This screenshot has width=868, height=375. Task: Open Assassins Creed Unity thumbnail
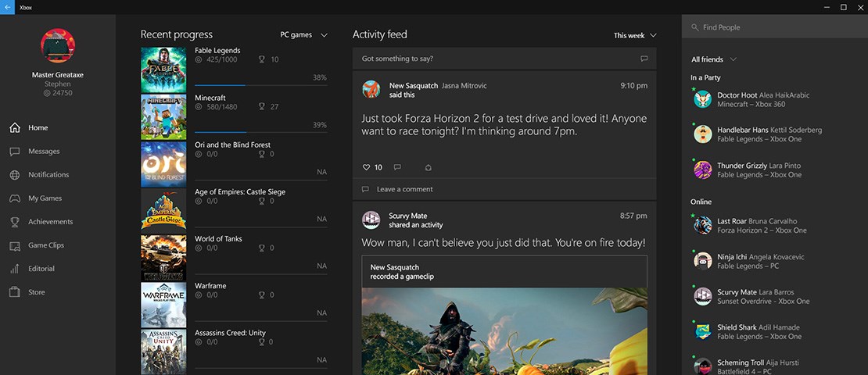coord(163,352)
